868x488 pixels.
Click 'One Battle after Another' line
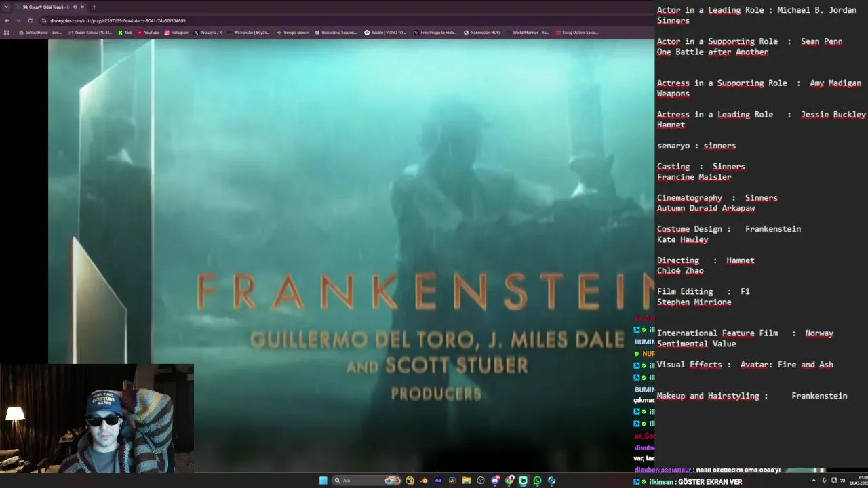(712, 52)
